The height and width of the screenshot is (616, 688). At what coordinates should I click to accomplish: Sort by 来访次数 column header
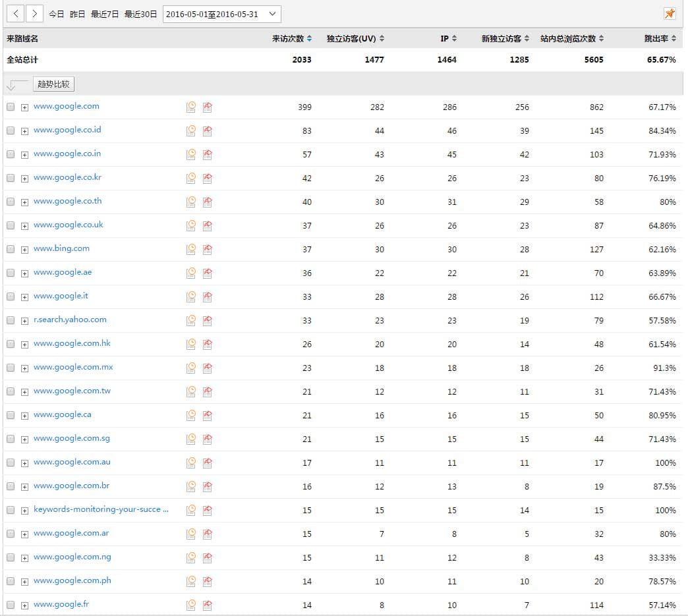click(x=292, y=39)
